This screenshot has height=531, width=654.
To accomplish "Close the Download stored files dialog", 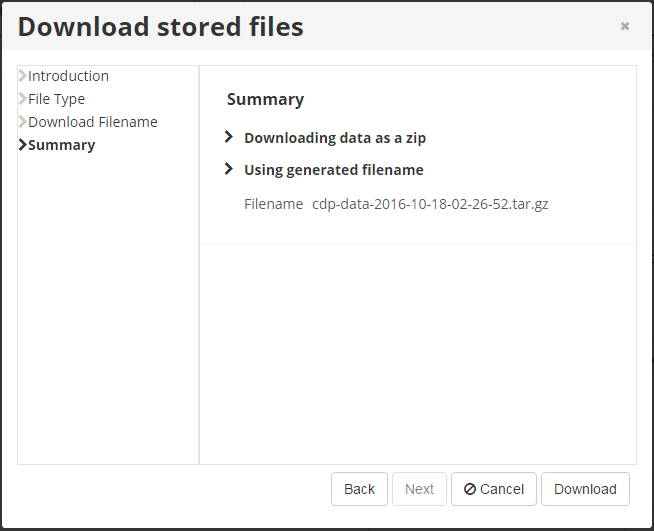I will tap(625, 26).
